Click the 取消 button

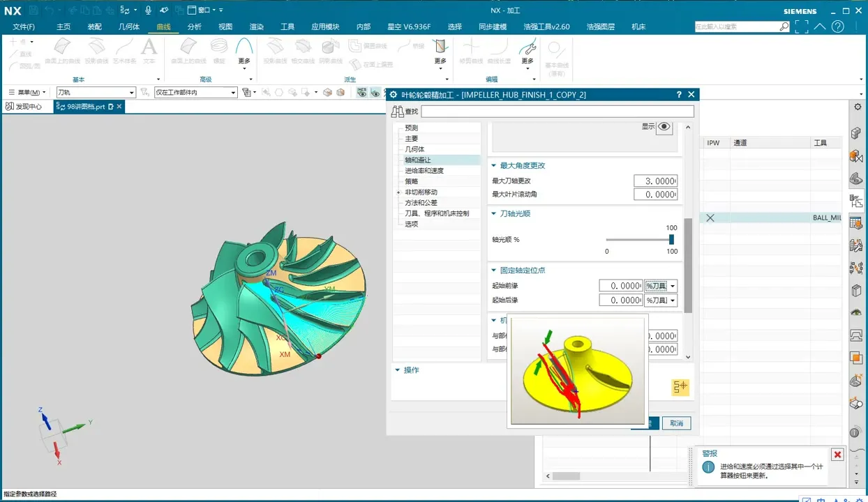click(676, 423)
